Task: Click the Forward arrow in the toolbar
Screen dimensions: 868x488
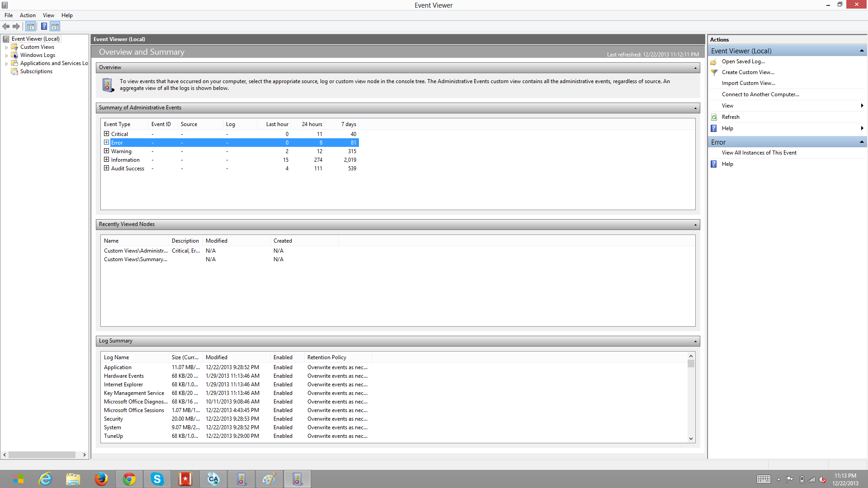Action: tap(16, 27)
